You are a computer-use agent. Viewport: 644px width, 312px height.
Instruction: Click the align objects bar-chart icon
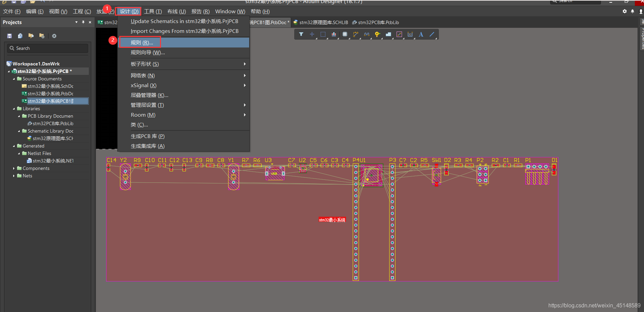pyautogui.click(x=334, y=34)
